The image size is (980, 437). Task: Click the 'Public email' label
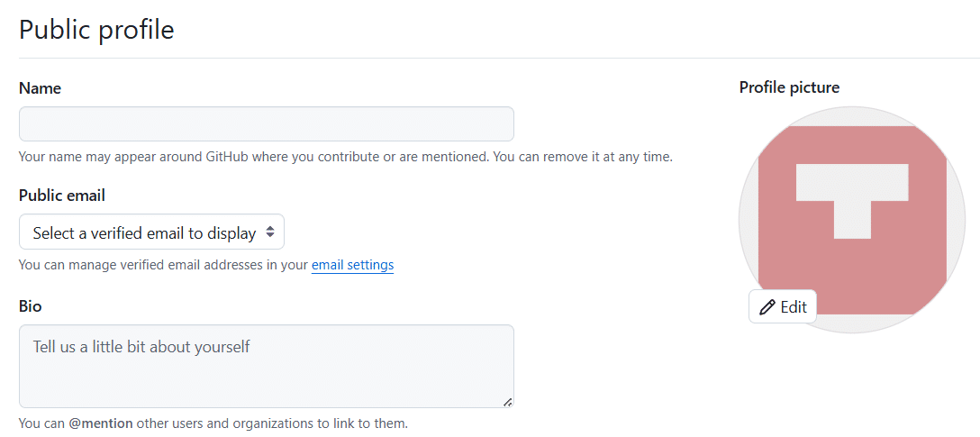(x=61, y=196)
